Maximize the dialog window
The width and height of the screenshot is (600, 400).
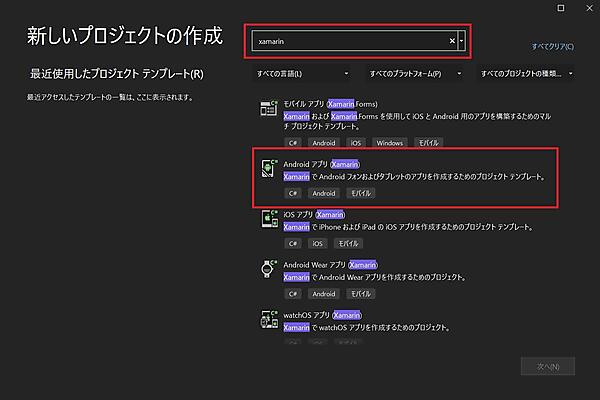pos(559,8)
